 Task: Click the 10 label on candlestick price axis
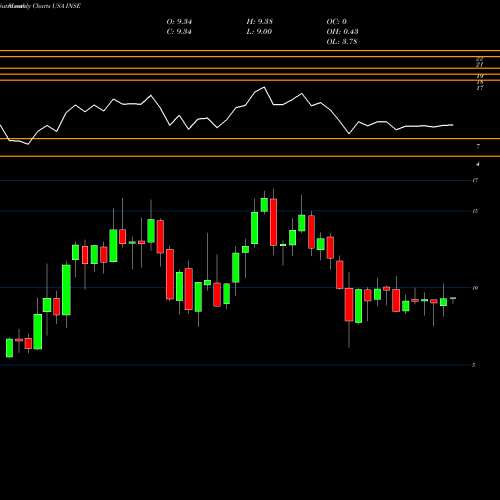476,288
